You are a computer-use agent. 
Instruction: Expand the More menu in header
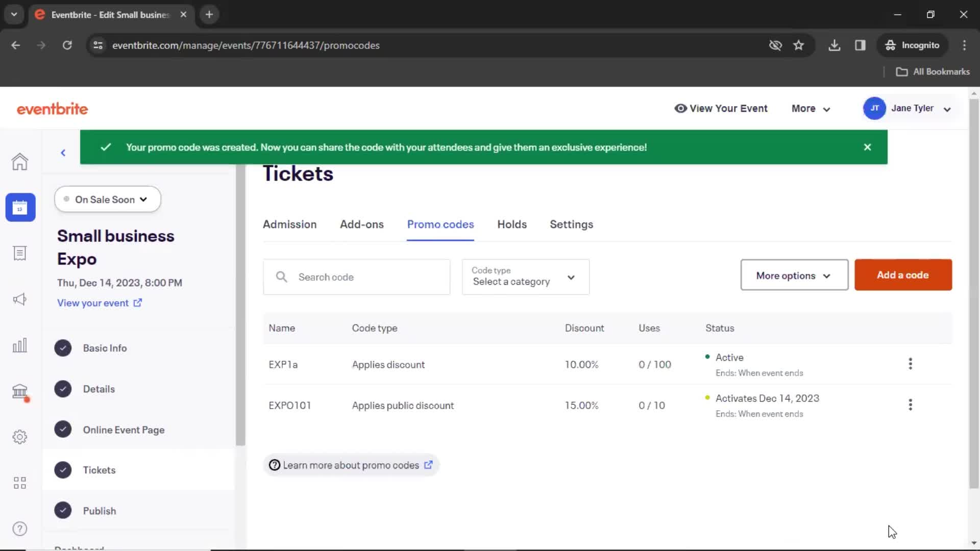click(x=811, y=109)
